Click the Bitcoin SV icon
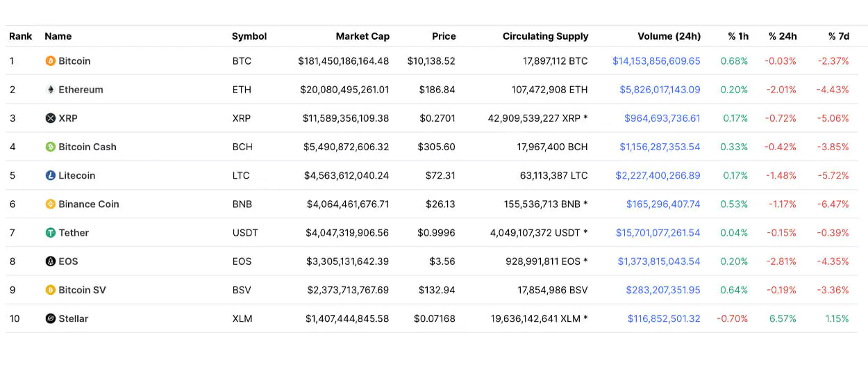The height and width of the screenshot is (365, 868). (x=50, y=290)
